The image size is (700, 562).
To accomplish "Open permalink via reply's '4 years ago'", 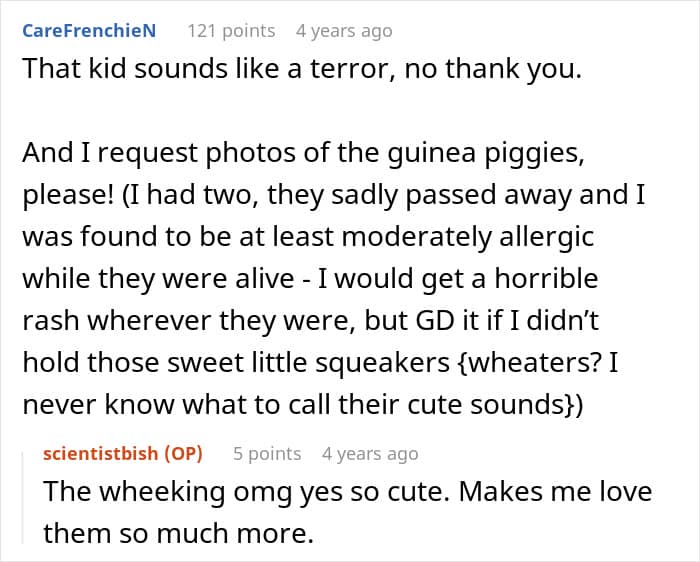I will (x=370, y=454).
